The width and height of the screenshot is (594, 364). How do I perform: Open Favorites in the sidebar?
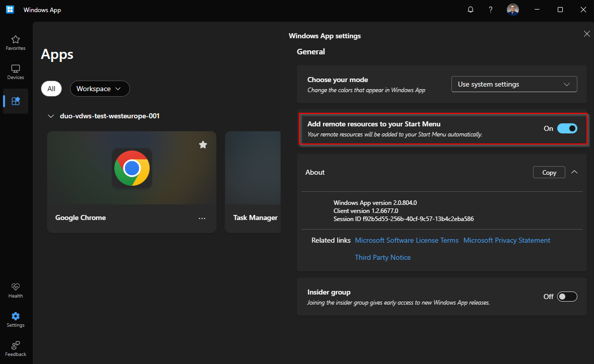[x=16, y=42]
